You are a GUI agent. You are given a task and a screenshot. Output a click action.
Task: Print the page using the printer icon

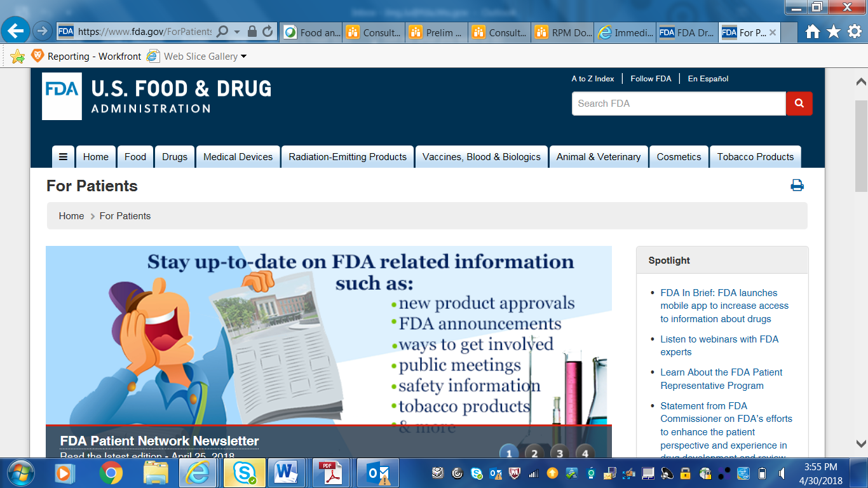pyautogui.click(x=797, y=186)
